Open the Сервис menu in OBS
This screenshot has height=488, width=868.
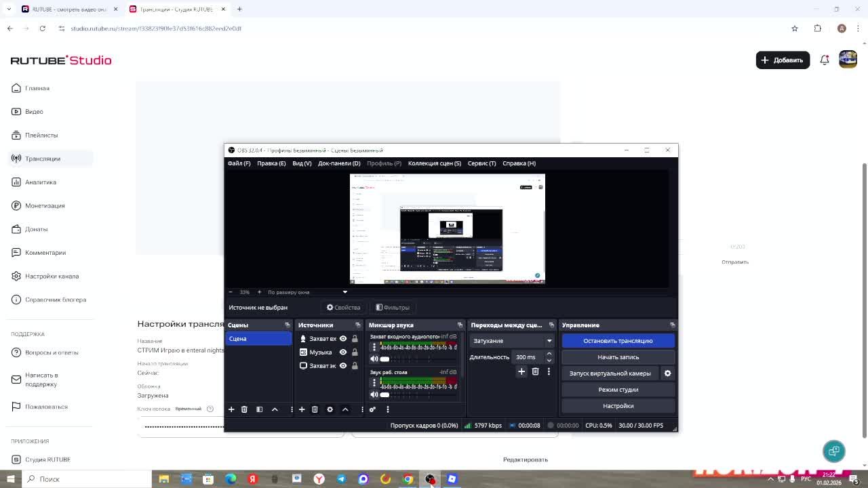[x=481, y=163]
